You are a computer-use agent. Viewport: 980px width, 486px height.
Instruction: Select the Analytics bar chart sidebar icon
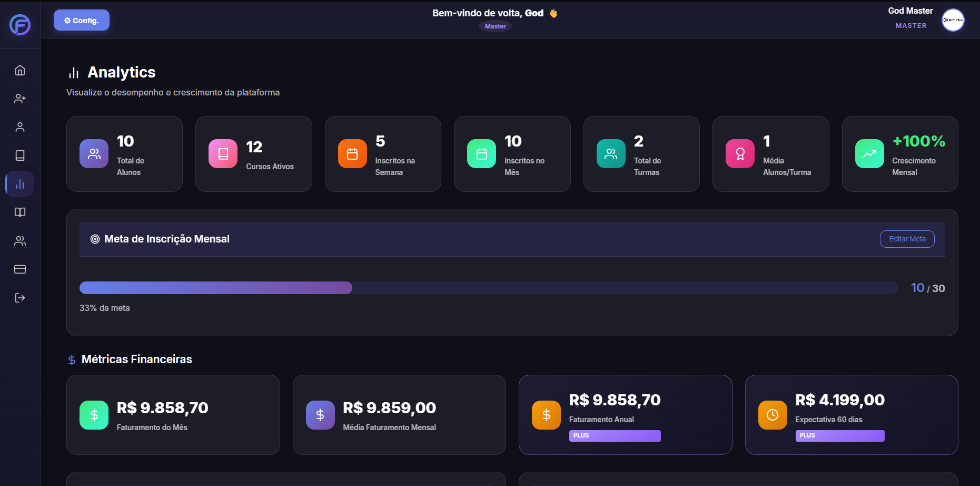[x=19, y=183]
